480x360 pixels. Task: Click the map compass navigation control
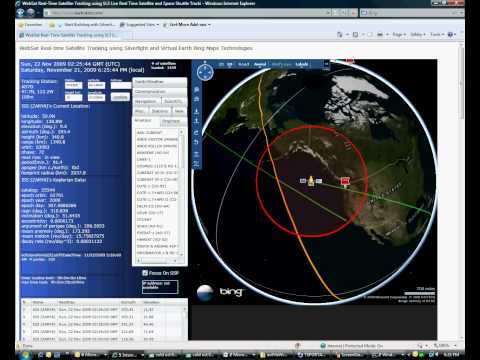pos(205,72)
